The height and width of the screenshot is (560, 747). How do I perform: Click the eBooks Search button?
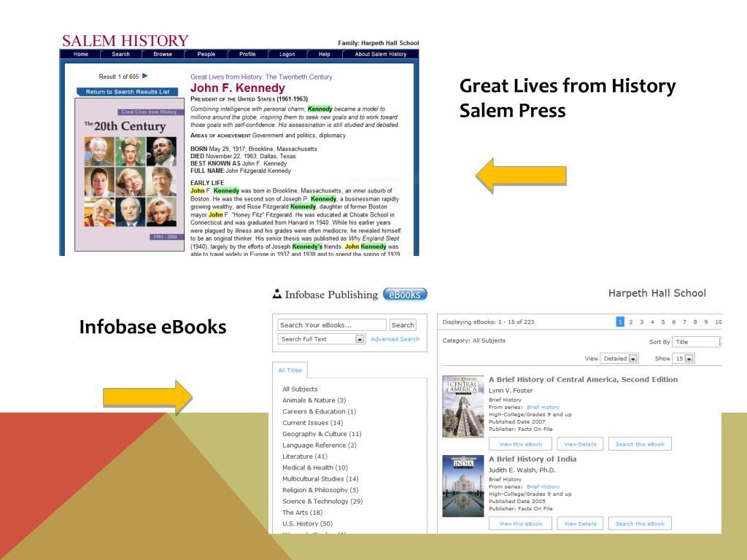point(403,324)
